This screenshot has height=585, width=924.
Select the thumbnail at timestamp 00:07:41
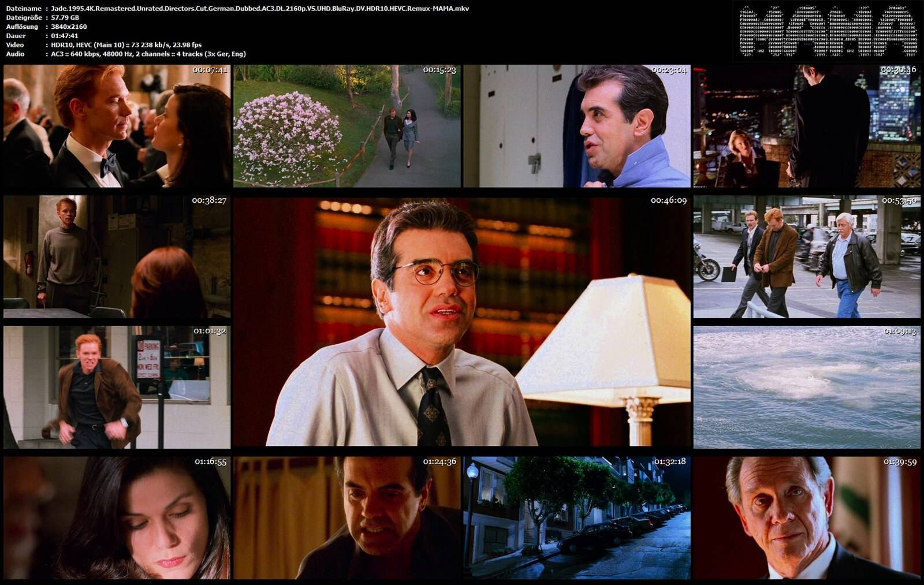pos(117,126)
